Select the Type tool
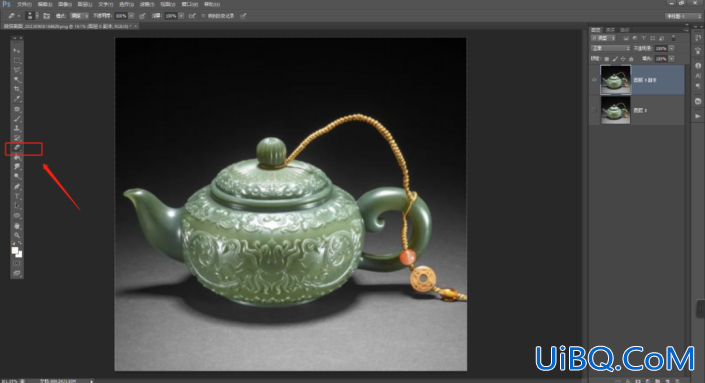Viewport: 705px width, 383px height. (x=17, y=196)
